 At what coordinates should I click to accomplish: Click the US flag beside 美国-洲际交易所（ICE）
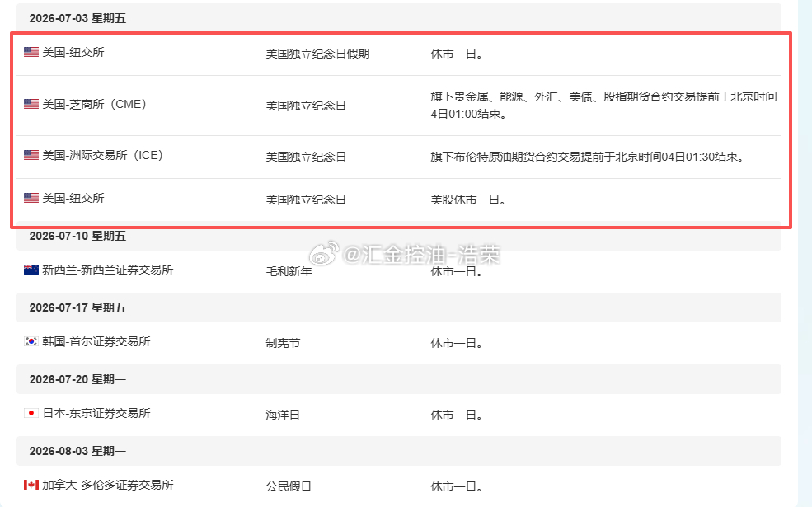tap(31, 155)
